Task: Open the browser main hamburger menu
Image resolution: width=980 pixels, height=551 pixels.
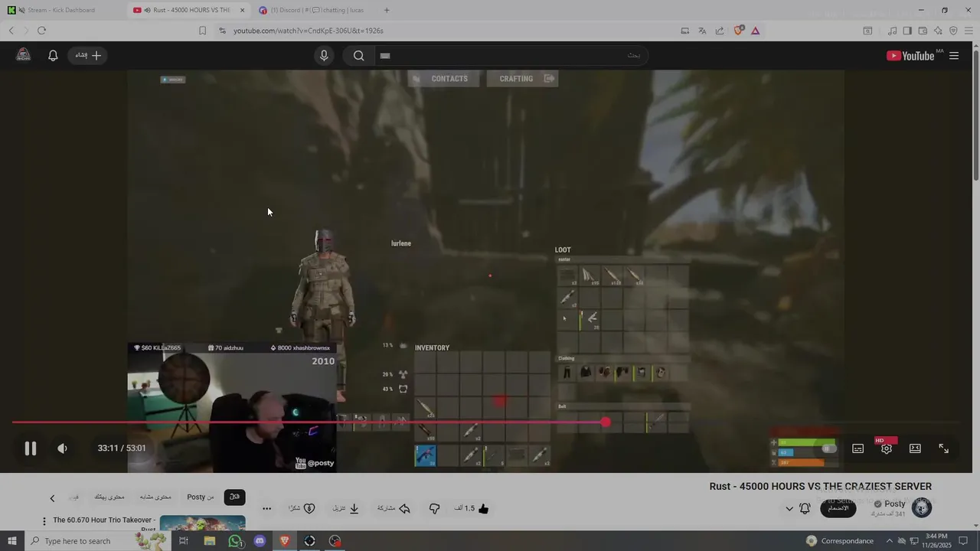Action: 969,31
